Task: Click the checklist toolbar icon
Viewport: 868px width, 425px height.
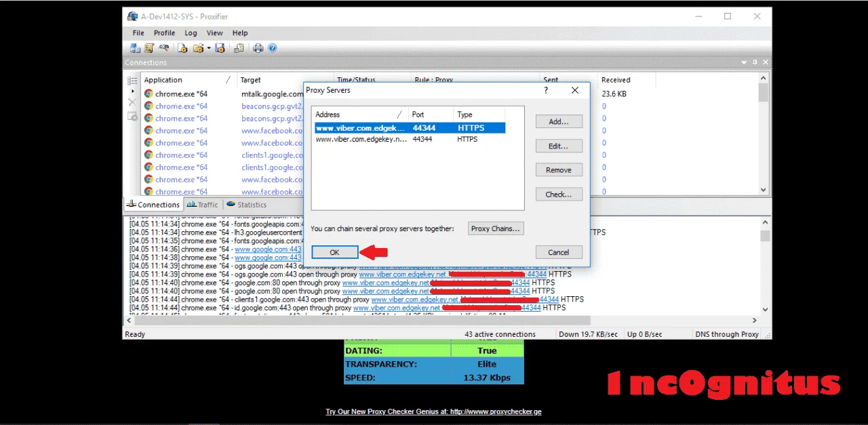Action: (239, 48)
